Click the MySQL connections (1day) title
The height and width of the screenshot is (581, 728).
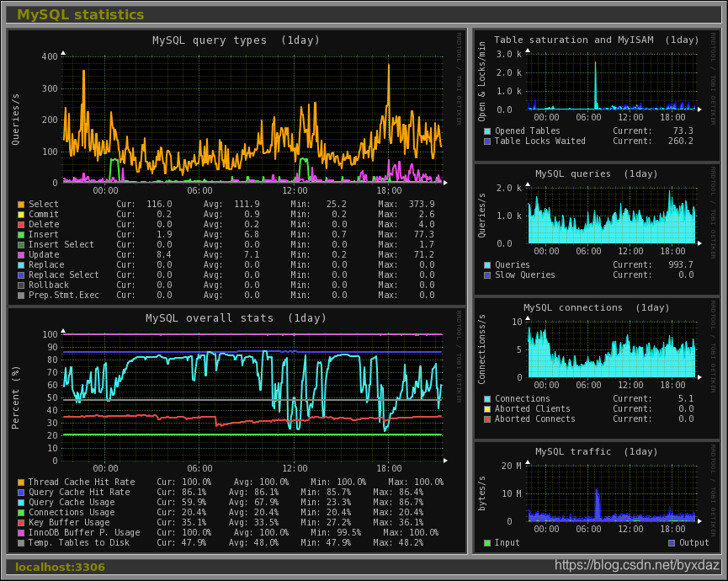(596, 307)
